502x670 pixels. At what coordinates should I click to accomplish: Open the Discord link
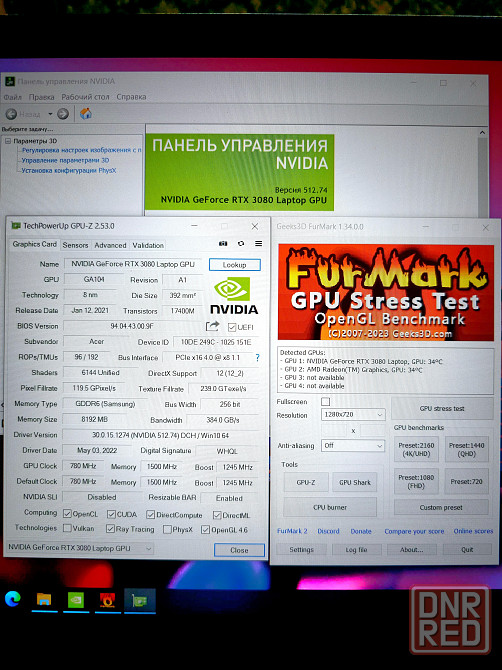(x=328, y=531)
